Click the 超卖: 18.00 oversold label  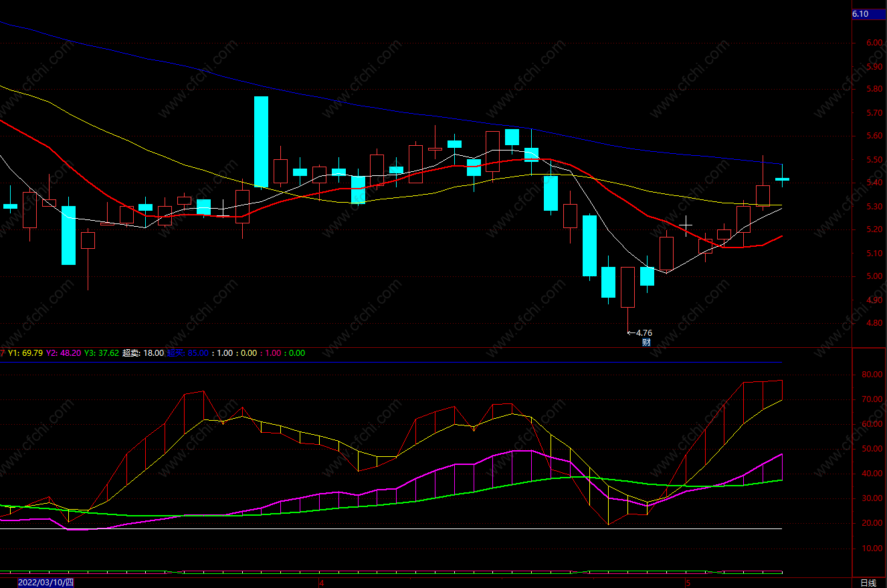(143, 353)
